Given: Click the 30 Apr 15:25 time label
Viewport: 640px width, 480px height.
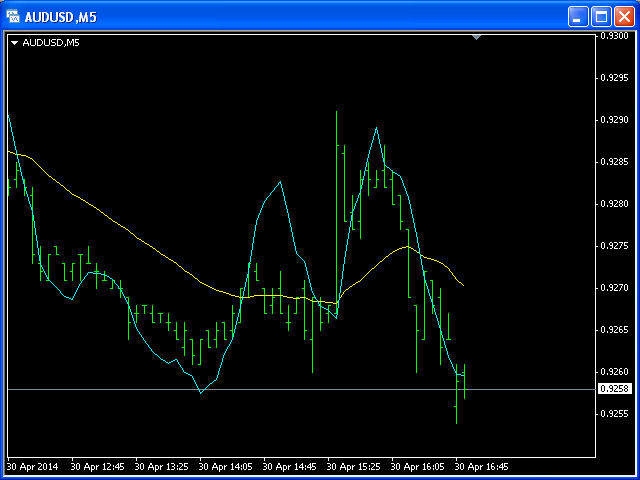Looking at the screenshot, I should pyautogui.click(x=354, y=466).
